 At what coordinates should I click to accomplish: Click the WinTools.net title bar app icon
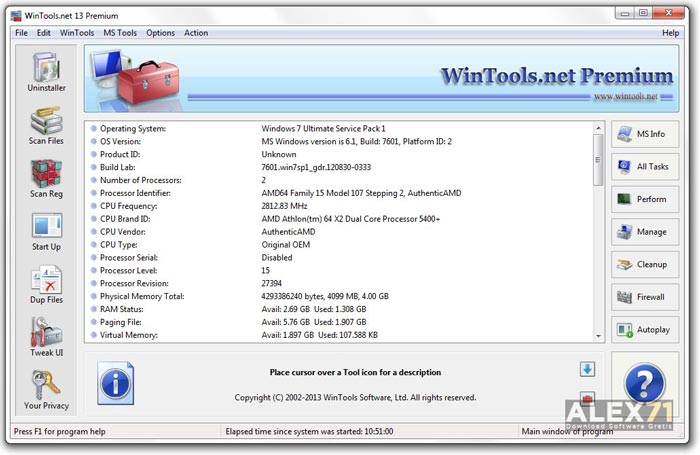pyautogui.click(x=16, y=16)
